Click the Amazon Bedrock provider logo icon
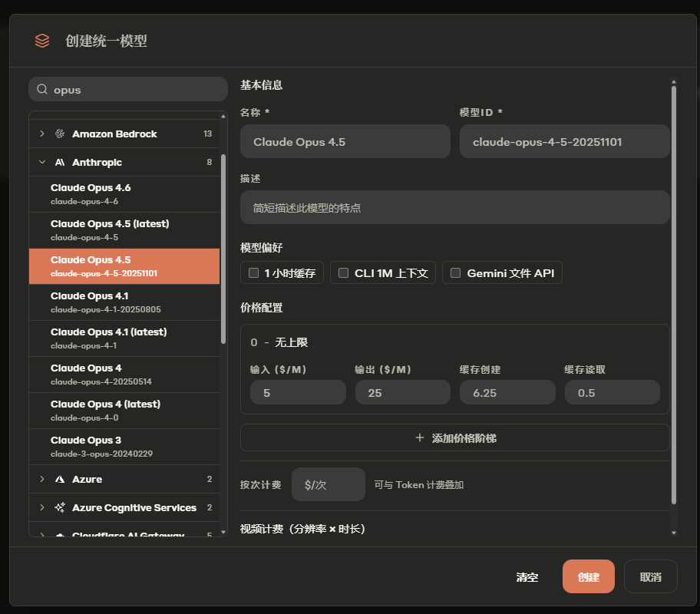Image resolution: width=700 pixels, height=614 pixels. (x=60, y=134)
